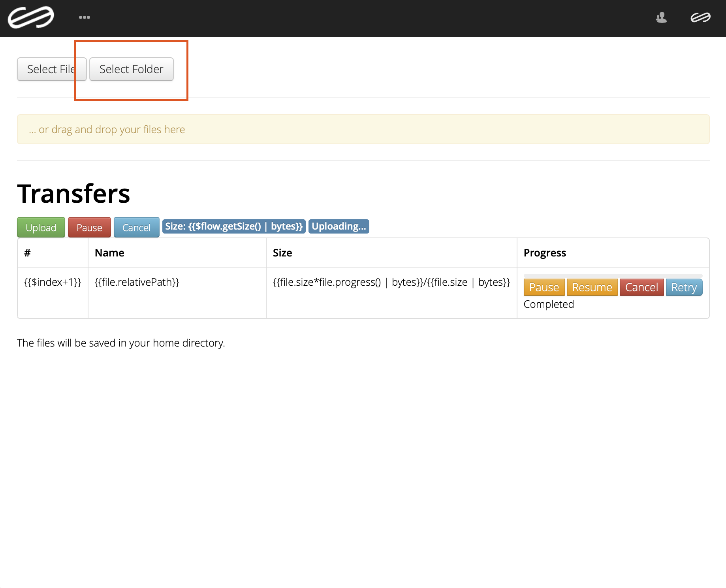Click the highlighted Select Folder button
Viewport: 726px width, 588px height.
coord(131,69)
